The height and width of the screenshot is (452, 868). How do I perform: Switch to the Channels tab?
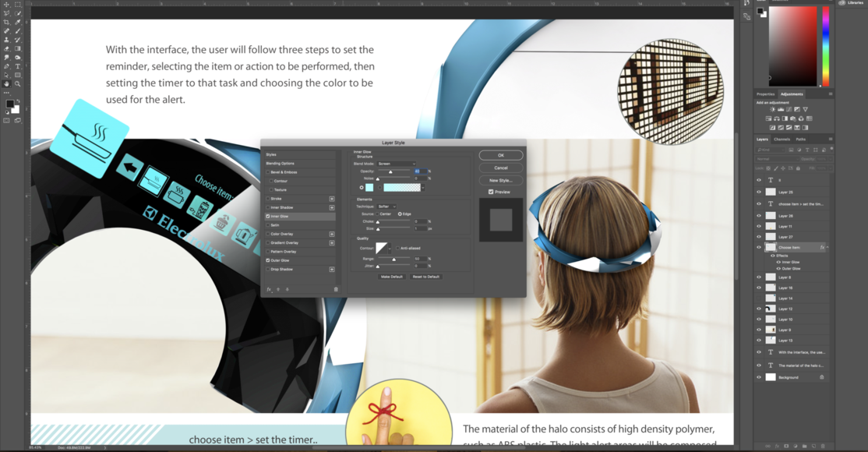[x=782, y=139]
